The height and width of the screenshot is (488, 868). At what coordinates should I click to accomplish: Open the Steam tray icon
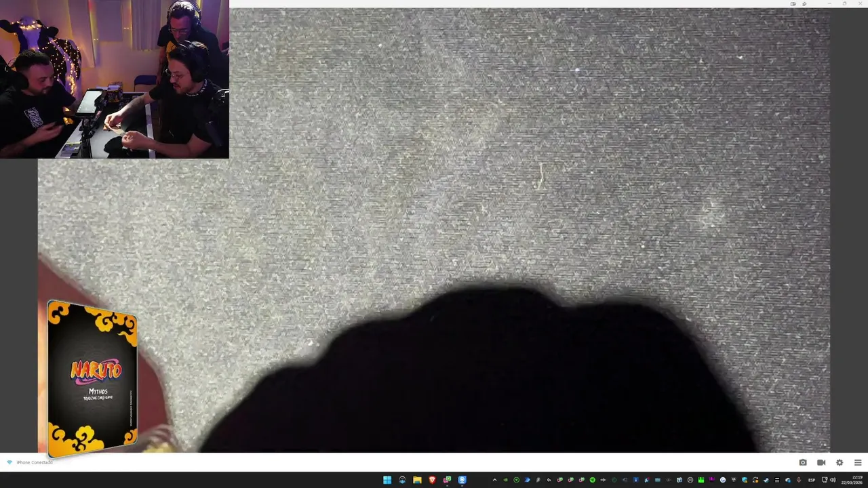[766, 480]
